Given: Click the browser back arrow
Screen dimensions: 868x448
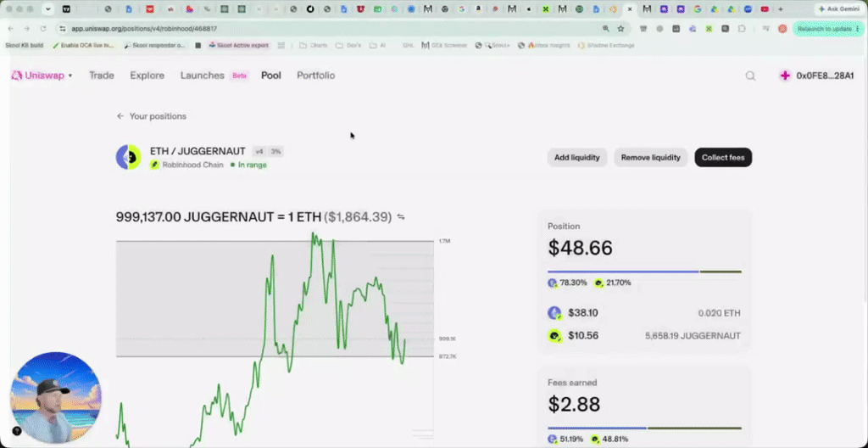Looking at the screenshot, I should pyautogui.click(x=10, y=28).
